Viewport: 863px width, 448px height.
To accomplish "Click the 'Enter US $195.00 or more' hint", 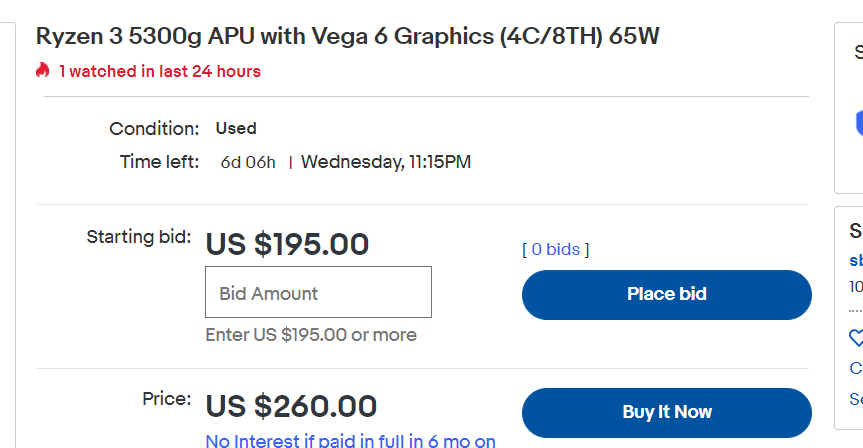I will click(x=310, y=335).
